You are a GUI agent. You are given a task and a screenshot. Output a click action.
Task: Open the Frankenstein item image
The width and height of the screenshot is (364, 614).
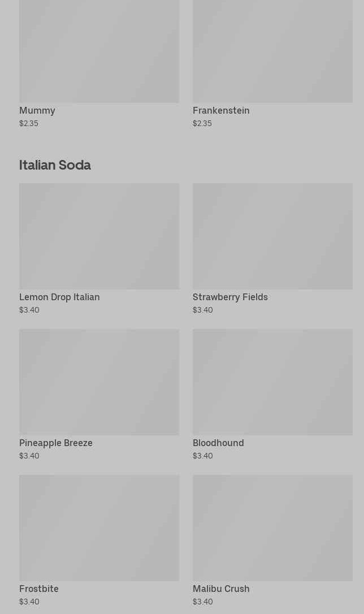272,51
